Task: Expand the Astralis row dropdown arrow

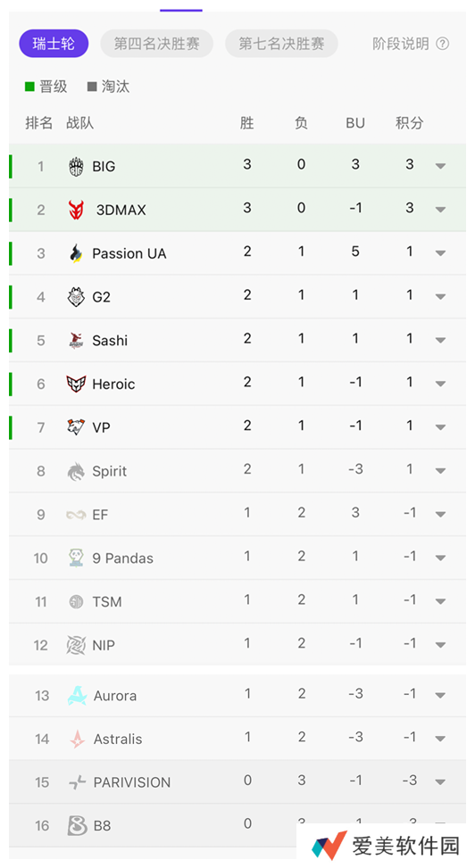Action: tap(441, 739)
